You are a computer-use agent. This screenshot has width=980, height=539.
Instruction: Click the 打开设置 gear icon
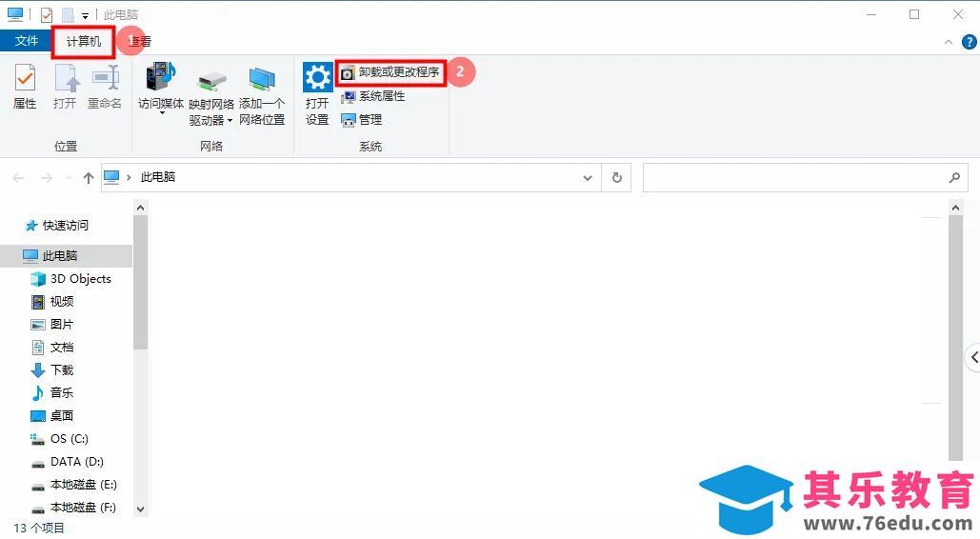click(x=317, y=77)
